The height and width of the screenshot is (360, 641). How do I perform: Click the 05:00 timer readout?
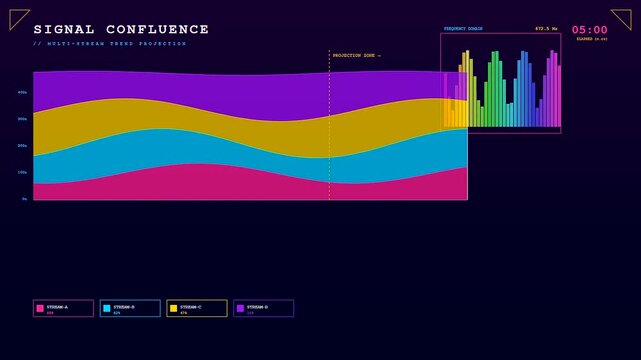[x=589, y=30]
